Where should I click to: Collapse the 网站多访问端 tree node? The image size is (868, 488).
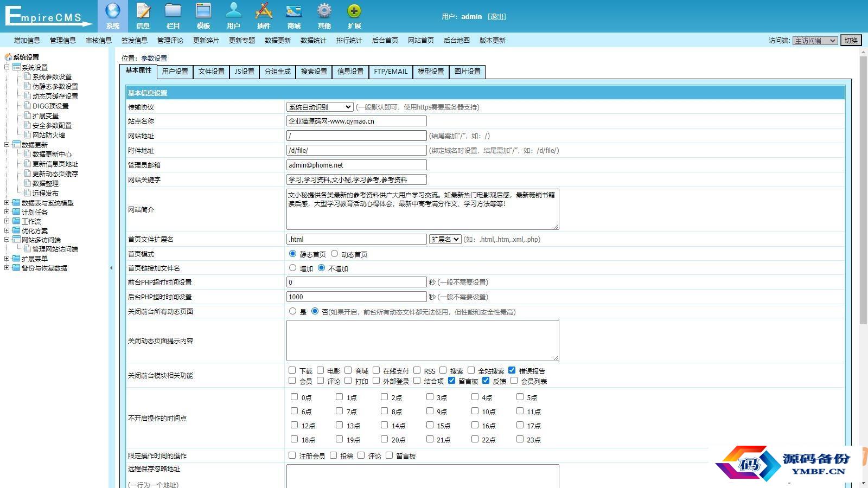pos(7,240)
